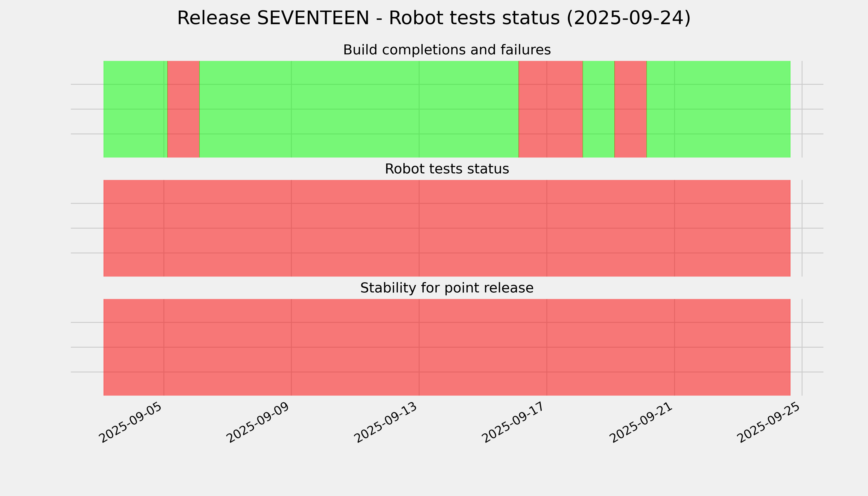The height and width of the screenshot is (496, 868).
Task: Click the rightmost green band in the build chart
Action: 718,109
